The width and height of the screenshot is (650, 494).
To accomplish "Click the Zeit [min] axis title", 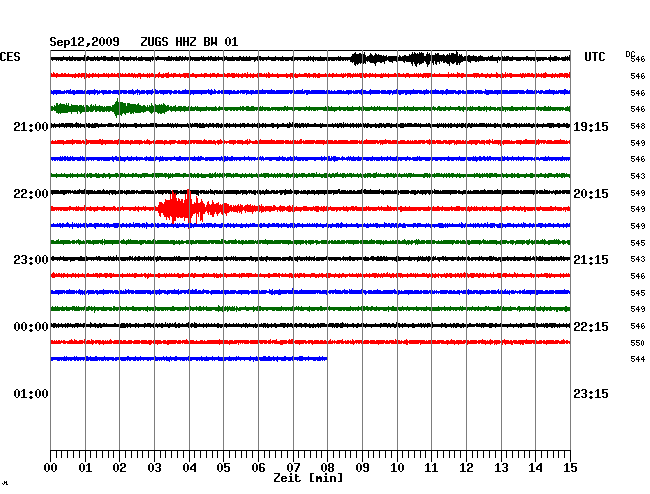I will click(x=308, y=478).
